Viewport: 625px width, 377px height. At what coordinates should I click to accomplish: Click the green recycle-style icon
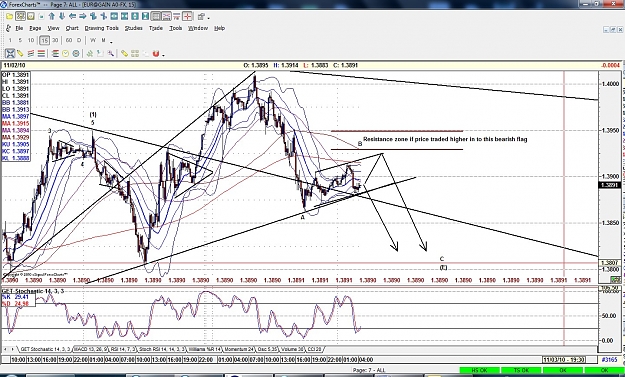pos(90,53)
